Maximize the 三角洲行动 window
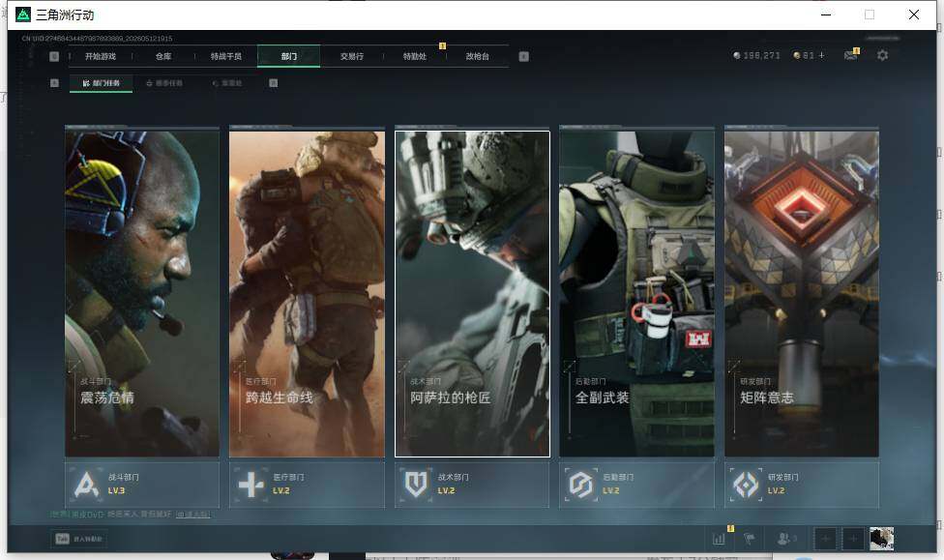944x560 pixels. pyautogui.click(x=870, y=15)
